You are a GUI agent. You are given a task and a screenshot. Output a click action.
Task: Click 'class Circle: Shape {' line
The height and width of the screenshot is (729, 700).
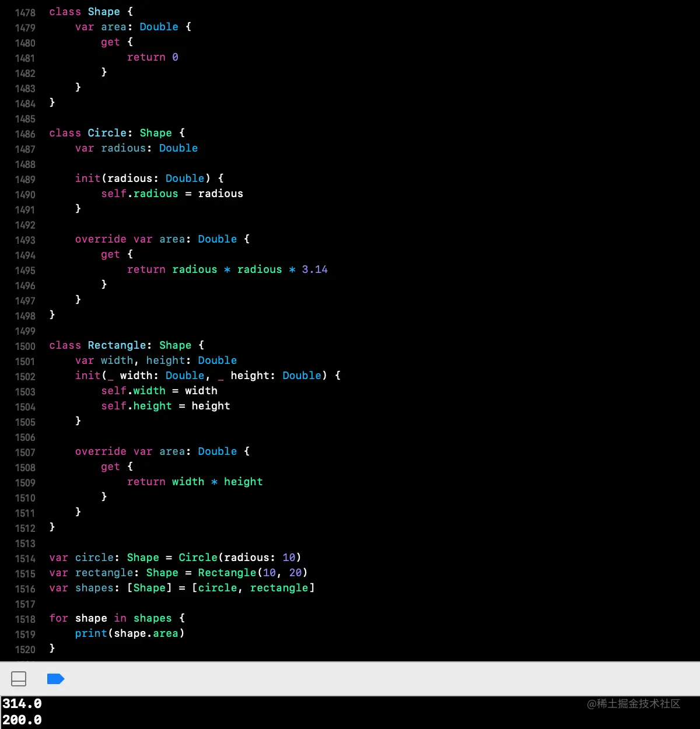(117, 133)
